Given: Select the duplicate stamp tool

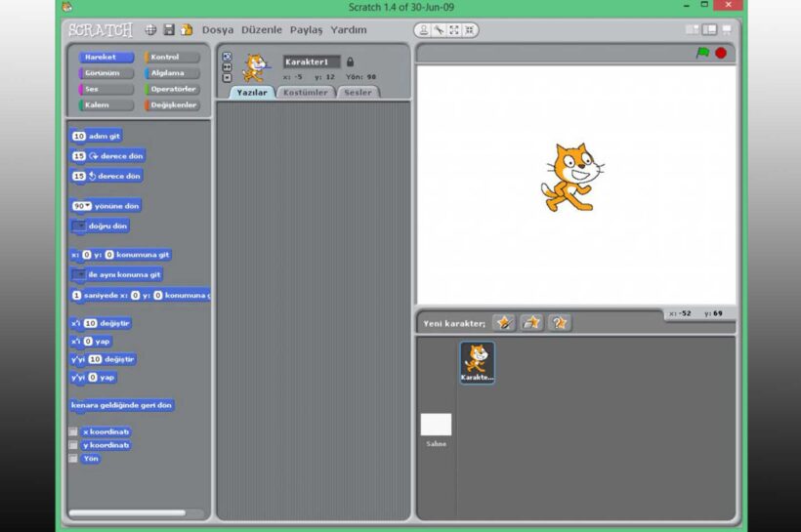Looking at the screenshot, I should pos(424,30).
